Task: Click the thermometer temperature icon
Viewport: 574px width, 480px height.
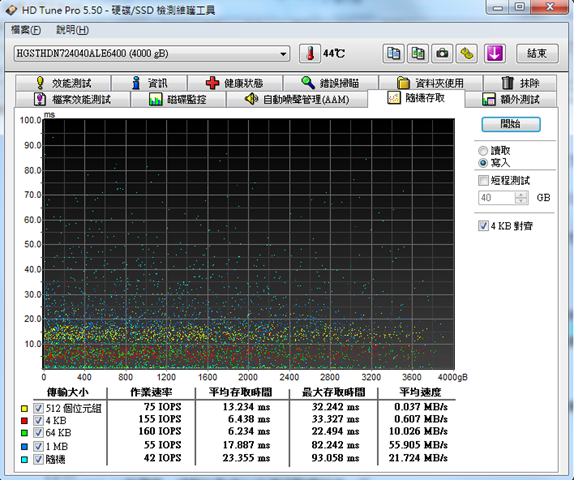Action: click(310, 53)
